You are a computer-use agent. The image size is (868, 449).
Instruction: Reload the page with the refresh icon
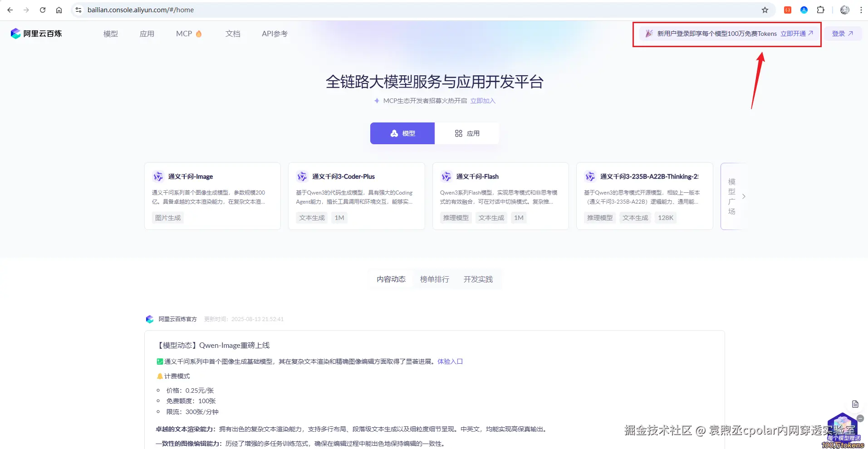pos(43,10)
